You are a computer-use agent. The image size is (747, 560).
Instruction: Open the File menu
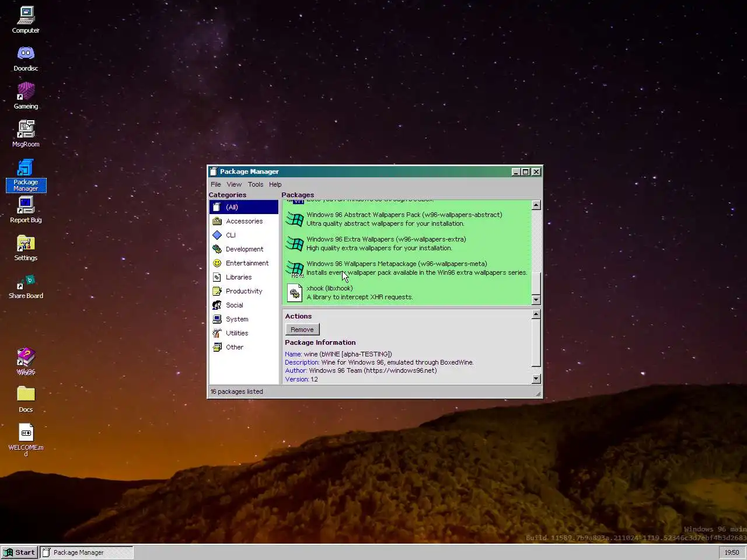point(216,184)
